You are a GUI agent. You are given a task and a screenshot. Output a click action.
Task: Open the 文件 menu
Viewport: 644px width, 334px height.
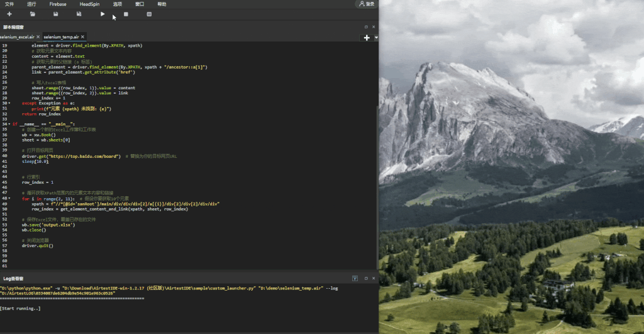pyautogui.click(x=9, y=4)
